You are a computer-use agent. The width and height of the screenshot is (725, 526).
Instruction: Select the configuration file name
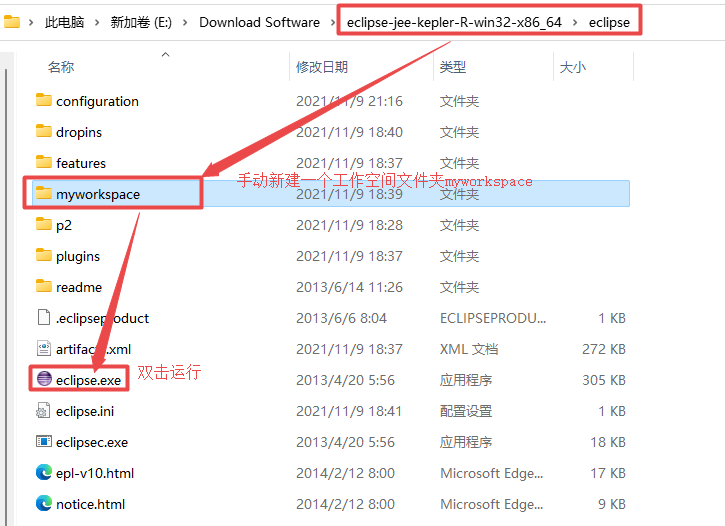click(x=97, y=101)
